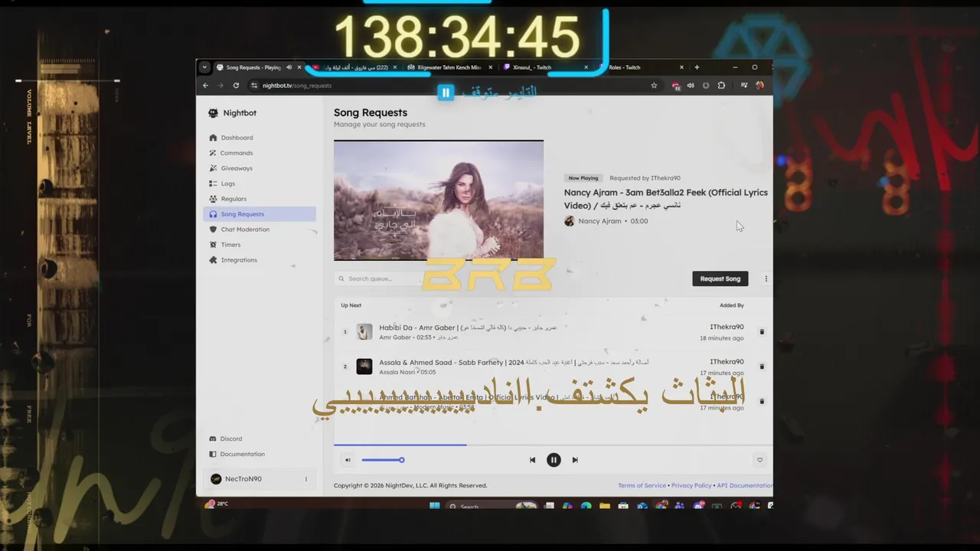The height and width of the screenshot is (551, 980).
Task: Click the Habibi Da song thumbnail
Action: point(364,332)
